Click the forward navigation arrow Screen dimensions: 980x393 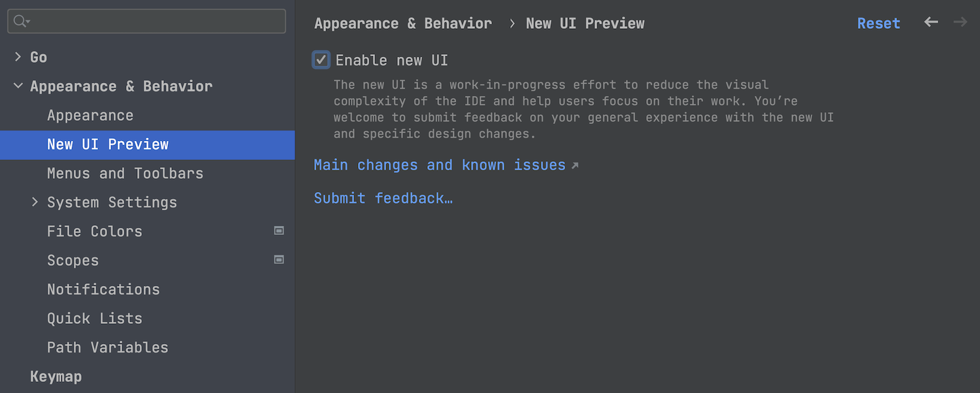(960, 22)
